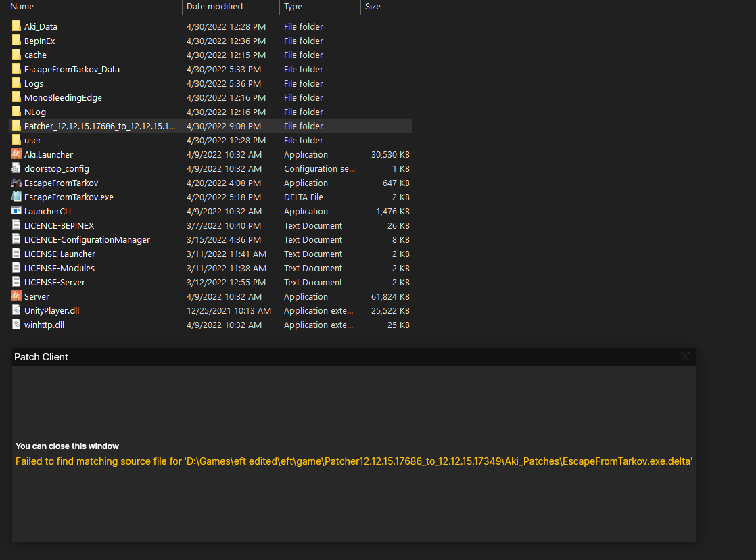Click the 30,530 KB size value
The width and height of the screenshot is (756, 560).
pyautogui.click(x=390, y=154)
